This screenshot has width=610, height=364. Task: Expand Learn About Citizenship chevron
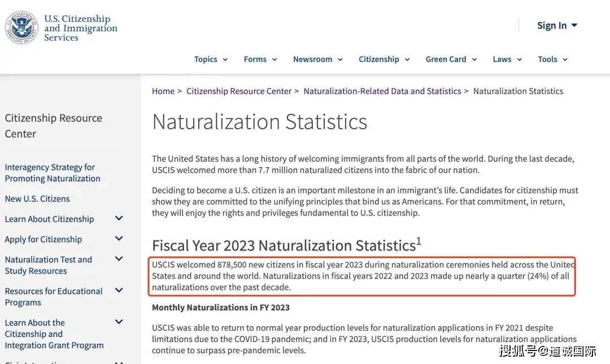tap(119, 218)
